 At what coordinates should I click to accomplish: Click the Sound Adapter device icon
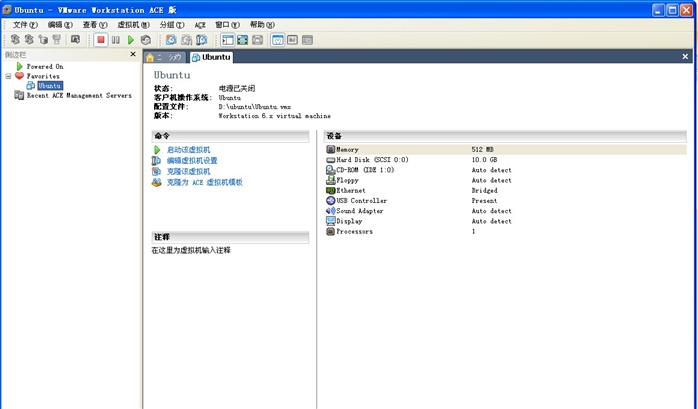330,211
